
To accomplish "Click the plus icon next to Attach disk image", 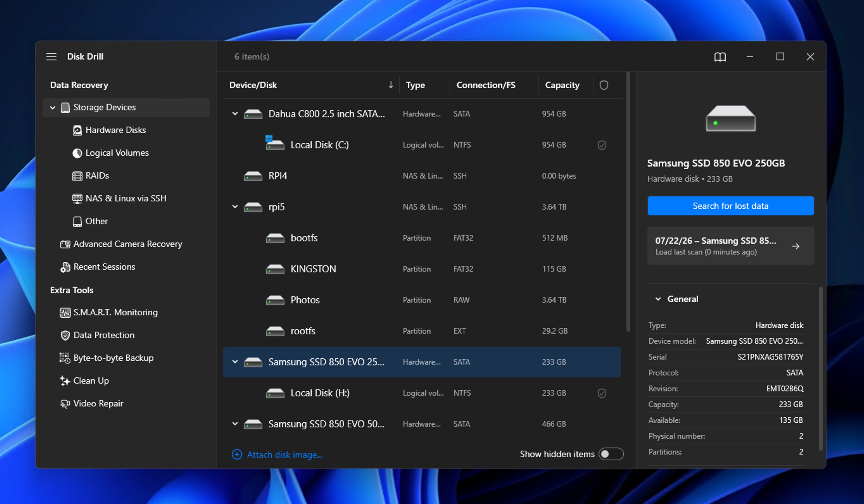I will (237, 454).
